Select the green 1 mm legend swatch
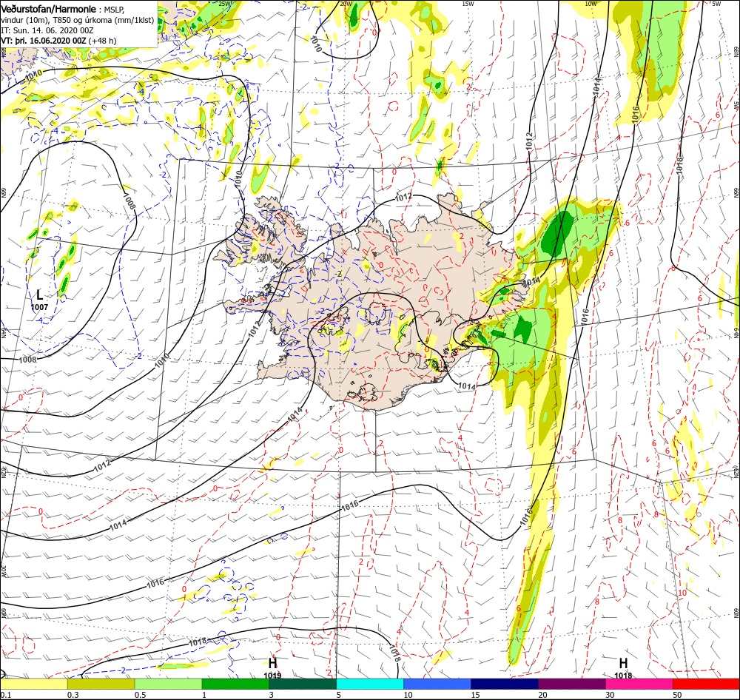The image size is (740, 700). [235, 684]
